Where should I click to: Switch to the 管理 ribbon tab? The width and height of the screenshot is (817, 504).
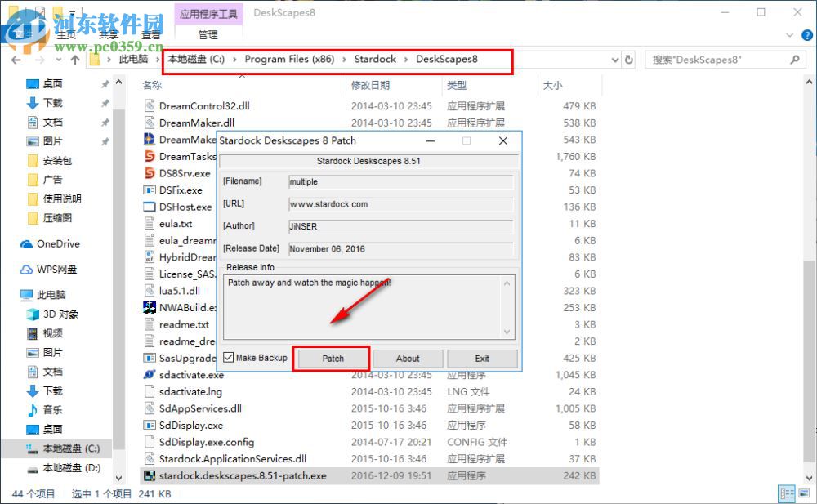pyautogui.click(x=208, y=35)
